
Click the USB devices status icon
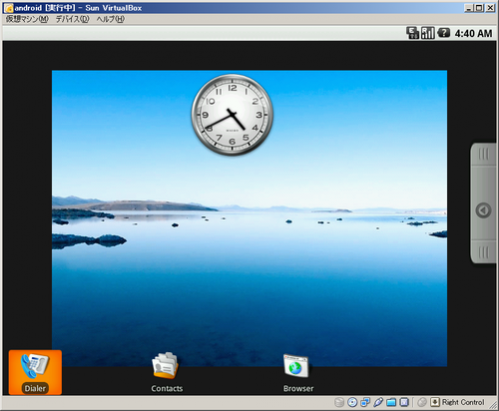click(x=378, y=403)
